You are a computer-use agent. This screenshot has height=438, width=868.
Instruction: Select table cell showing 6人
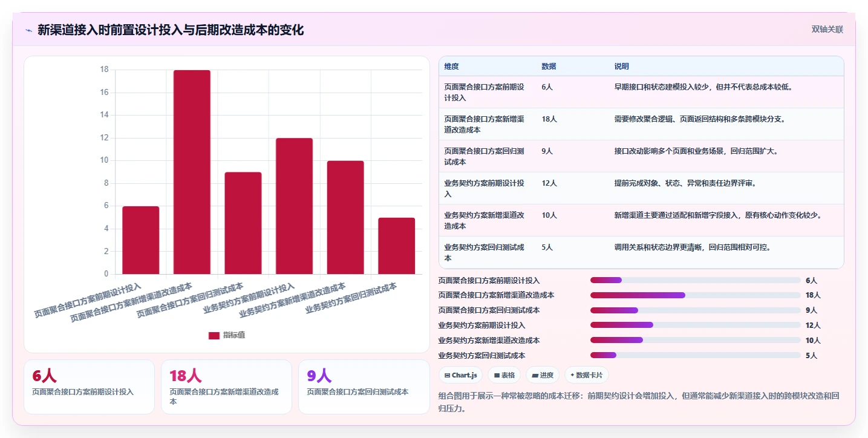click(547, 87)
